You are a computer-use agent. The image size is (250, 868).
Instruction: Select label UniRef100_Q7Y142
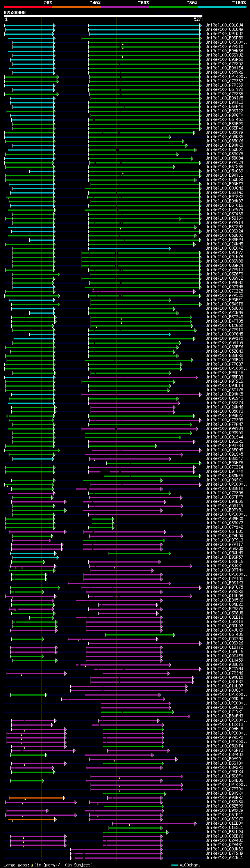tap(224, 527)
